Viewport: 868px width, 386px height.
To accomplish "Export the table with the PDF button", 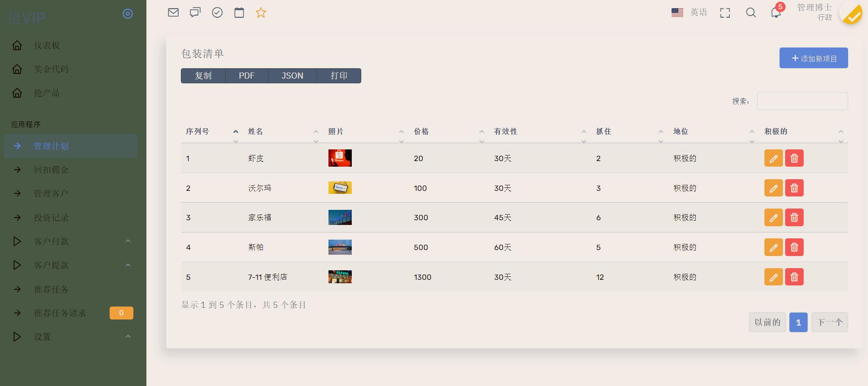I will (x=246, y=76).
